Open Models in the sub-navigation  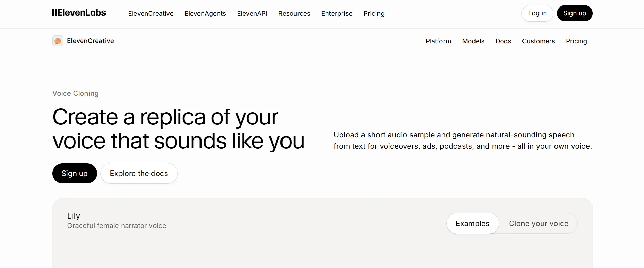tap(473, 41)
